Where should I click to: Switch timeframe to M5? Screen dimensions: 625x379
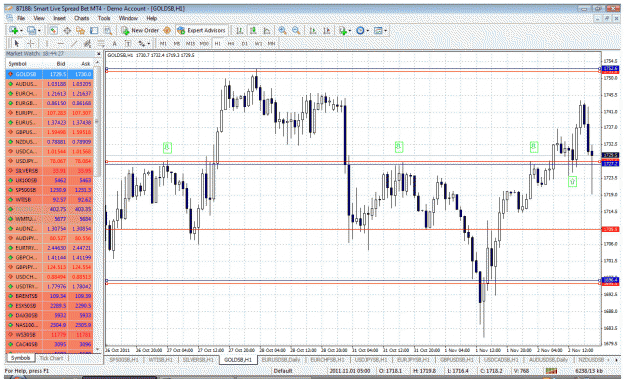(177, 43)
